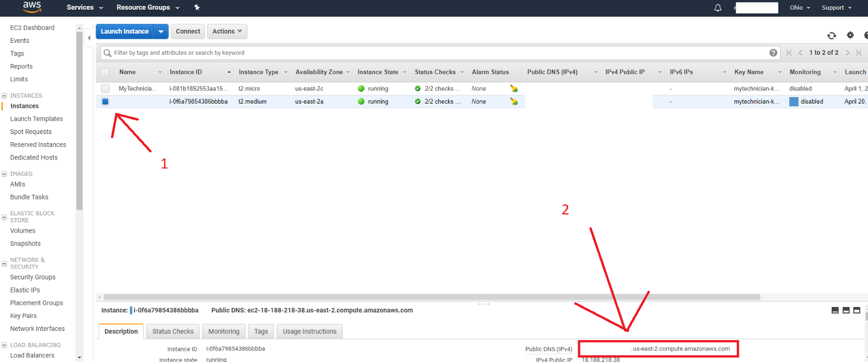Viewport: 868px width, 364px height.
Task: Go to first page of results
Action: point(789,53)
